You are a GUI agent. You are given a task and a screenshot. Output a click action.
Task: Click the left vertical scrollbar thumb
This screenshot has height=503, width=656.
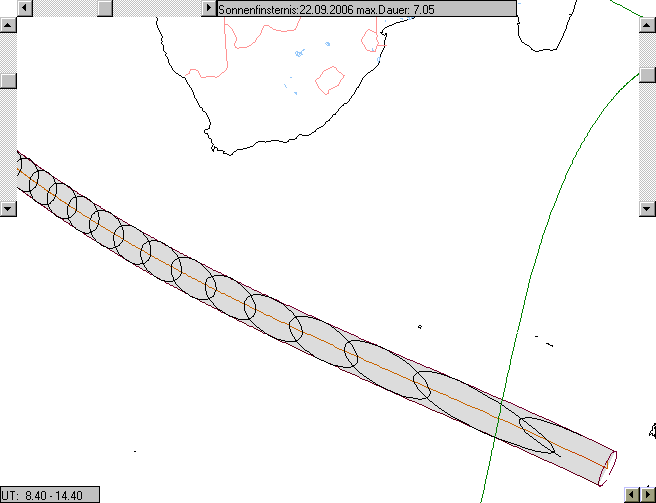8,81
